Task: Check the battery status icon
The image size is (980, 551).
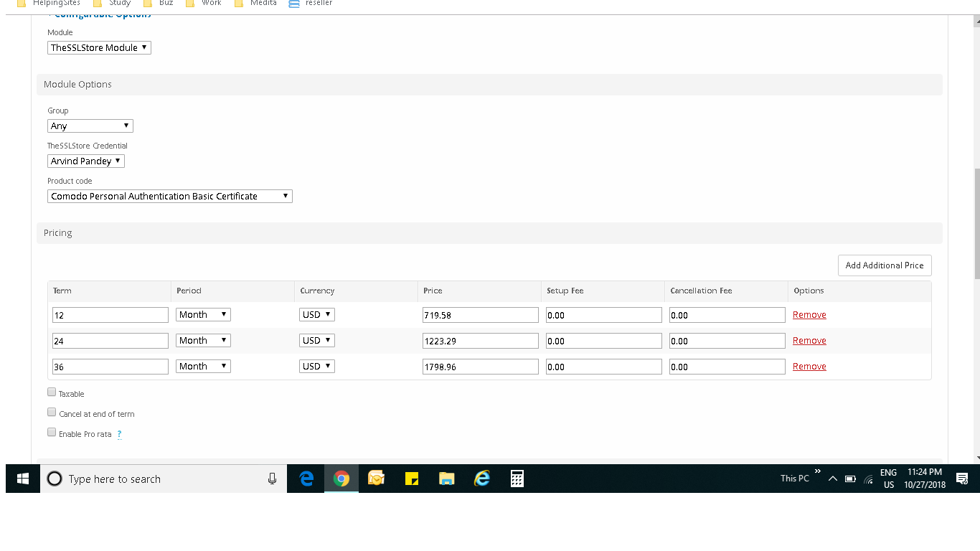Action: pos(850,479)
